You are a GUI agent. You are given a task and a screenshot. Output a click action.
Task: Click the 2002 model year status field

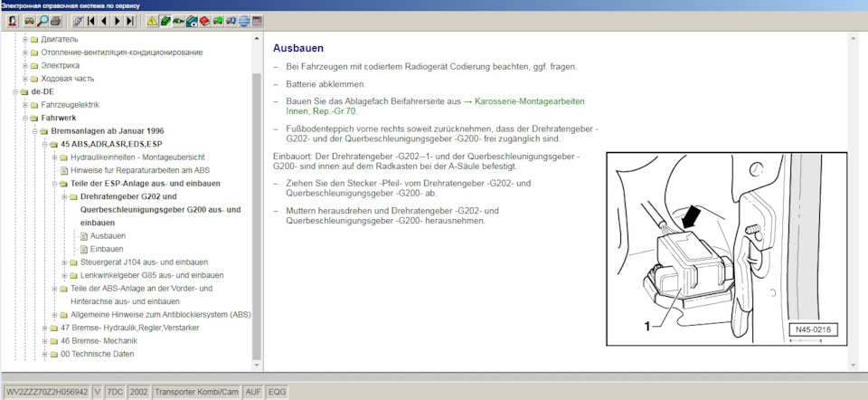[138, 392]
